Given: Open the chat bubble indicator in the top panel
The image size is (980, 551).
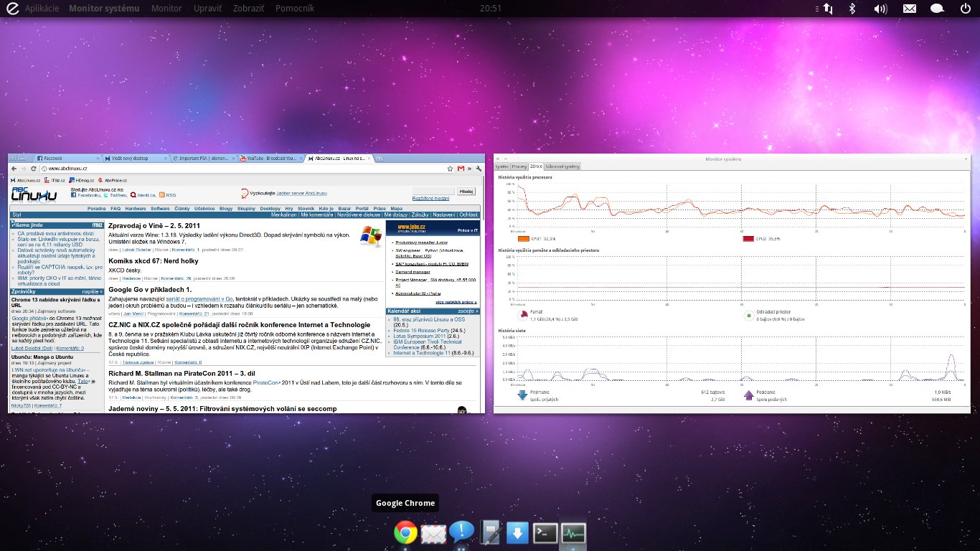Looking at the screenshot, I should pyautogui.click(x=937, y=9).
